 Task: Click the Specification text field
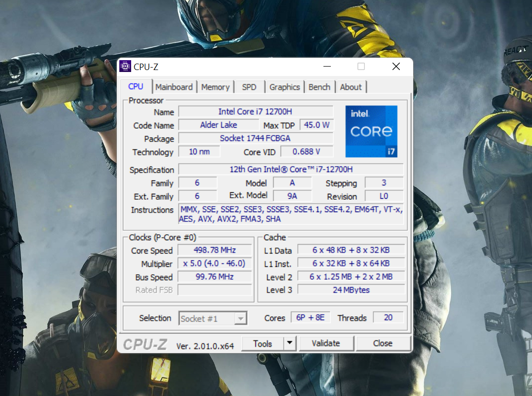tap(291, 170)
